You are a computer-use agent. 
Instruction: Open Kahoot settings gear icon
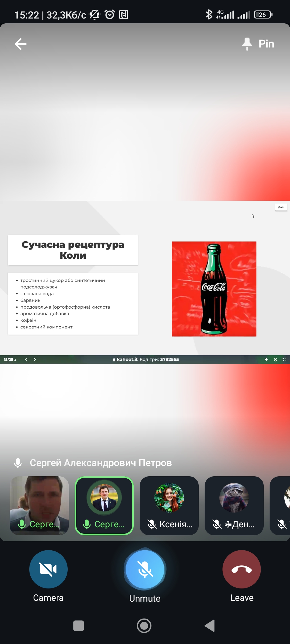pos(275,360)
